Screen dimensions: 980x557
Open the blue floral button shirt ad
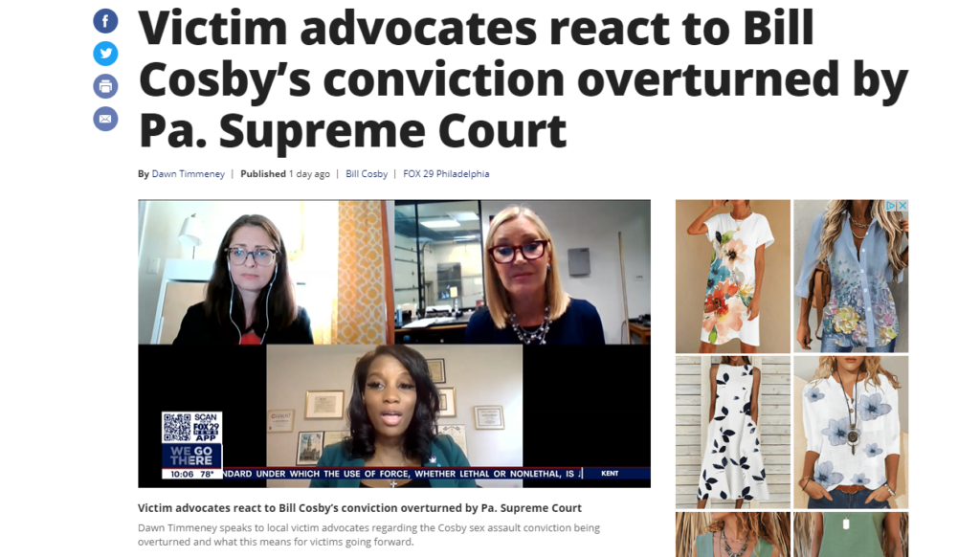[x=851, y=277]
